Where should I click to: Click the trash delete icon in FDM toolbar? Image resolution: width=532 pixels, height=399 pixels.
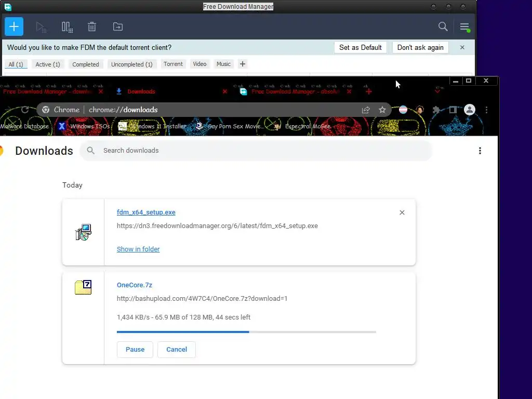[x=92, y=26]
